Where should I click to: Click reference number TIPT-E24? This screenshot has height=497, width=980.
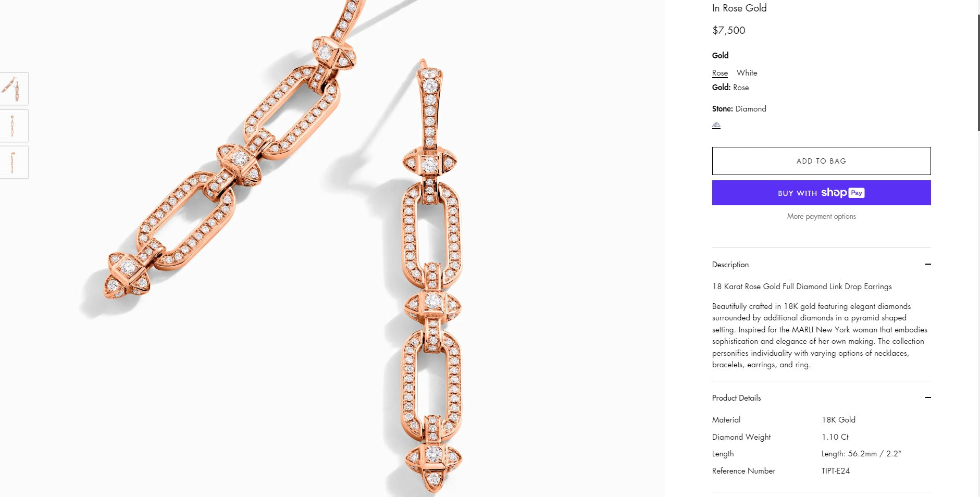836,471
